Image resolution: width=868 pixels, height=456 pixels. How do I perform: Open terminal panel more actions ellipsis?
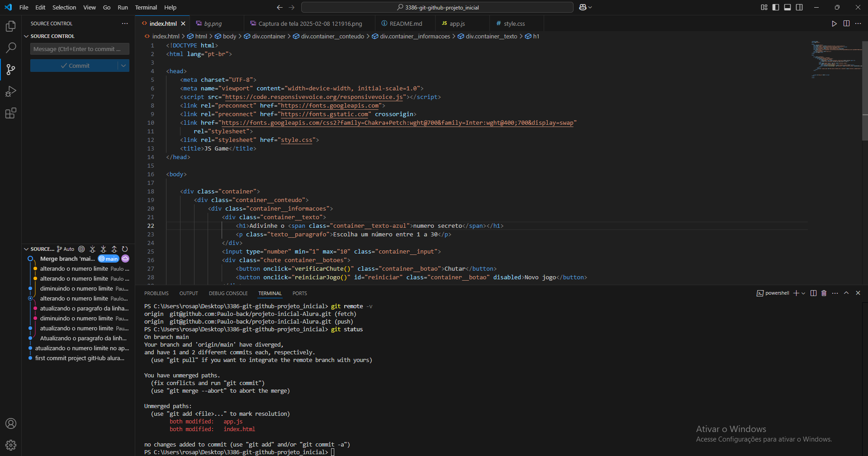click(x=835, y=293)
